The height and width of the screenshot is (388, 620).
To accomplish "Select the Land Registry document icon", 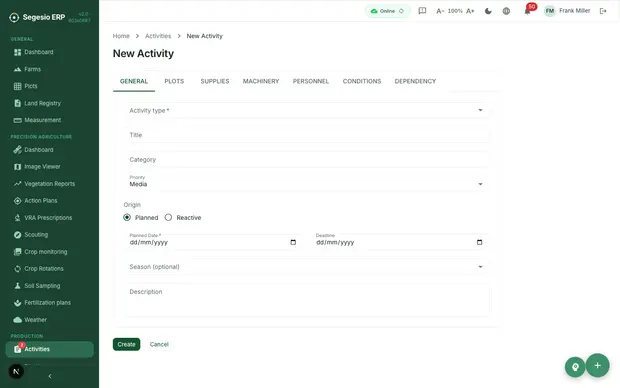I will 17,103.
